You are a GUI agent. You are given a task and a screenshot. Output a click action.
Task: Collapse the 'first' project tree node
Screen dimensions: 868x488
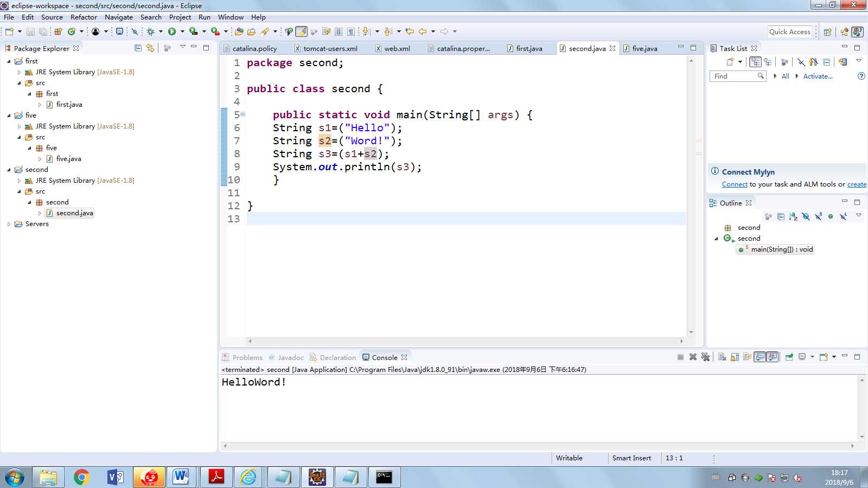tap(9, 61)
